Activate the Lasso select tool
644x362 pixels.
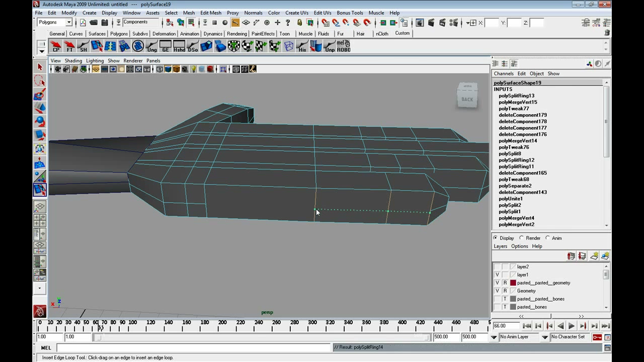click(x=40, y=81)
